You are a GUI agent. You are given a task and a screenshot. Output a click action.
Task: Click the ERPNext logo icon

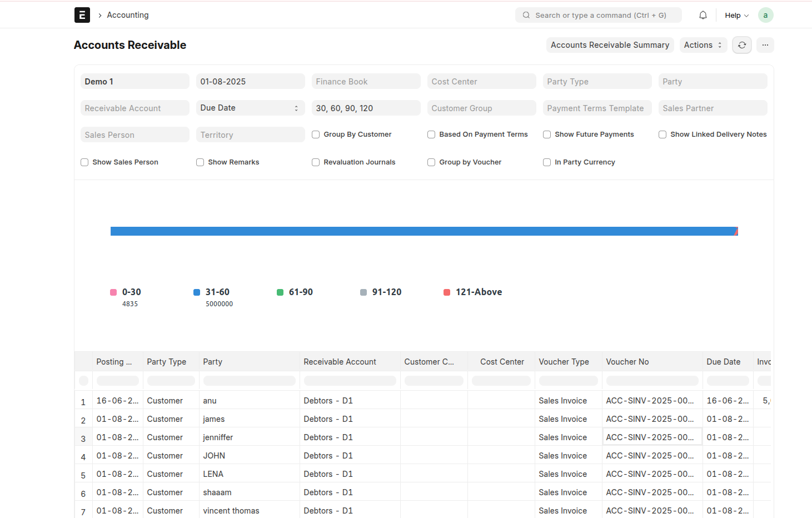pos(82,15)
